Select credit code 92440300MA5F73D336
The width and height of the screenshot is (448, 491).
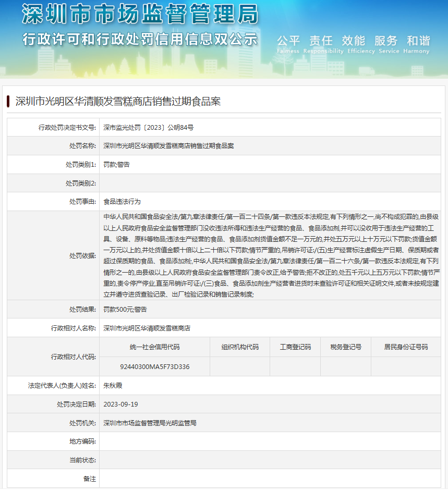pos(155,367)
